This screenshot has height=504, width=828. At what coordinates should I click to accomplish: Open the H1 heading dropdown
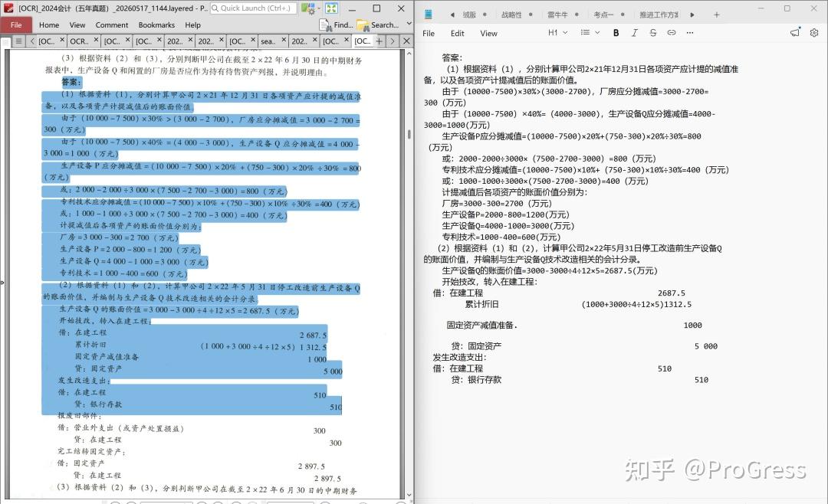557,33
